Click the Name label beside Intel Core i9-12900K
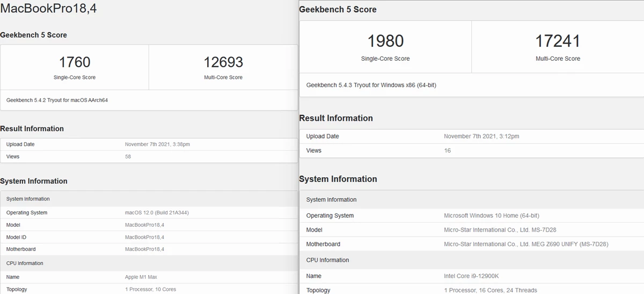 point(314,276)
